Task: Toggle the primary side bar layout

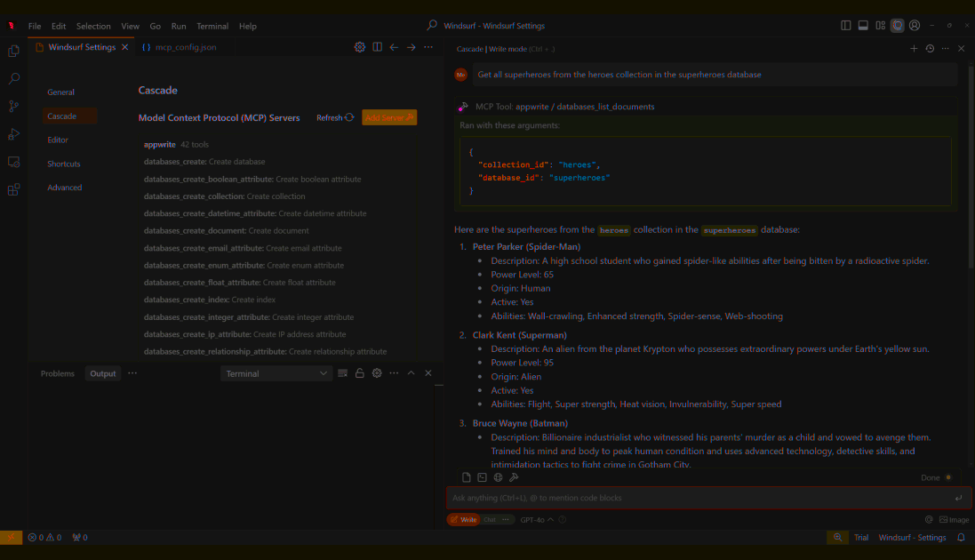Action: point(846,26)
